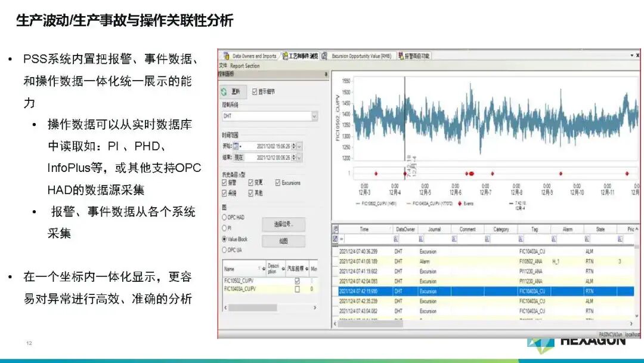Select the OPC UA radio button
This screenshot has width=644, height=363.
click(x=224, y=250)
